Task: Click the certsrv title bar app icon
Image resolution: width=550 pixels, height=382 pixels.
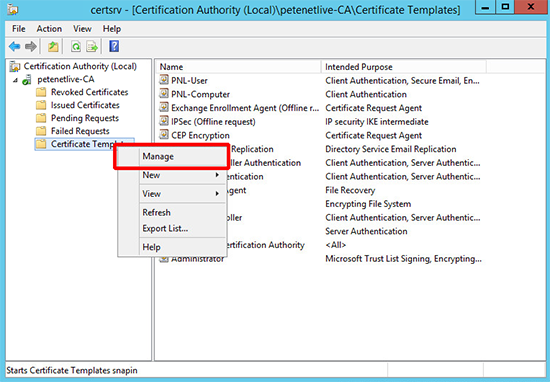Action: click(13, 9)
